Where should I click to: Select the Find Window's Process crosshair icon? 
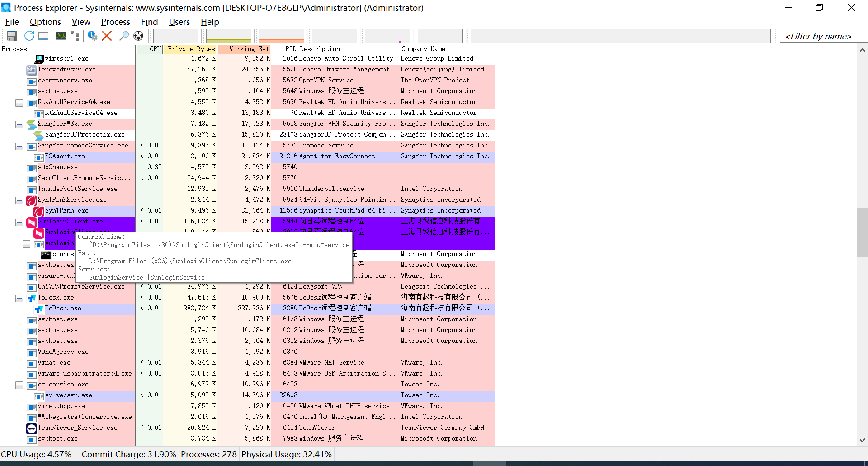(x=138, y=36)
